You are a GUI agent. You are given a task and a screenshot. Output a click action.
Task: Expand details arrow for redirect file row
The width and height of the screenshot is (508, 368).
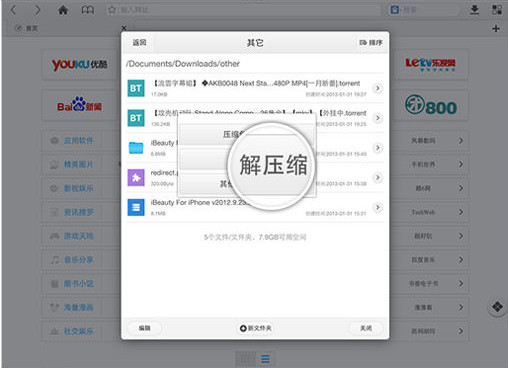[378, 177]
